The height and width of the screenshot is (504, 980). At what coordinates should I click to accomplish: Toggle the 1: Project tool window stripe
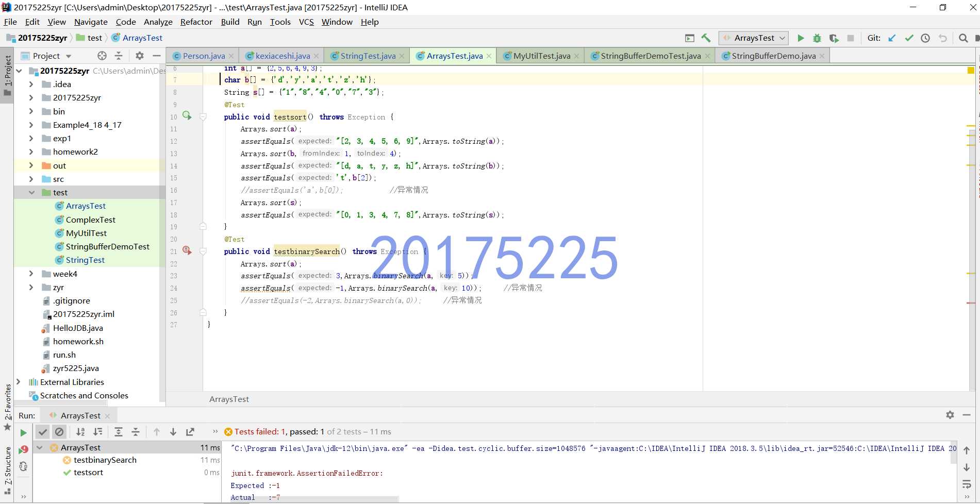tap(7, 76)
